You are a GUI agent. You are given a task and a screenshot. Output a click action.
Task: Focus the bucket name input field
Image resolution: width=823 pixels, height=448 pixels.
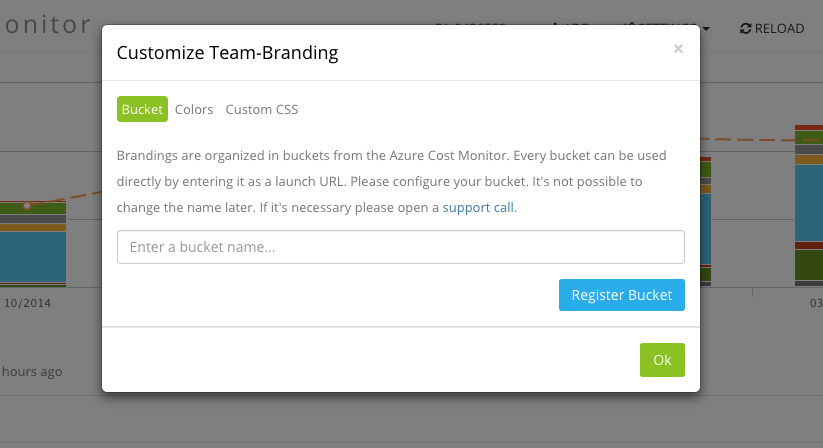(x=400, y=247)
